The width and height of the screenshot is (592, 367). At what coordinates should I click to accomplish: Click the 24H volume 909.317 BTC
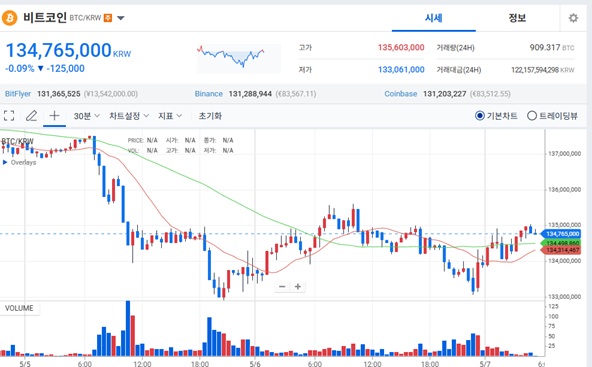pos(552,48)
